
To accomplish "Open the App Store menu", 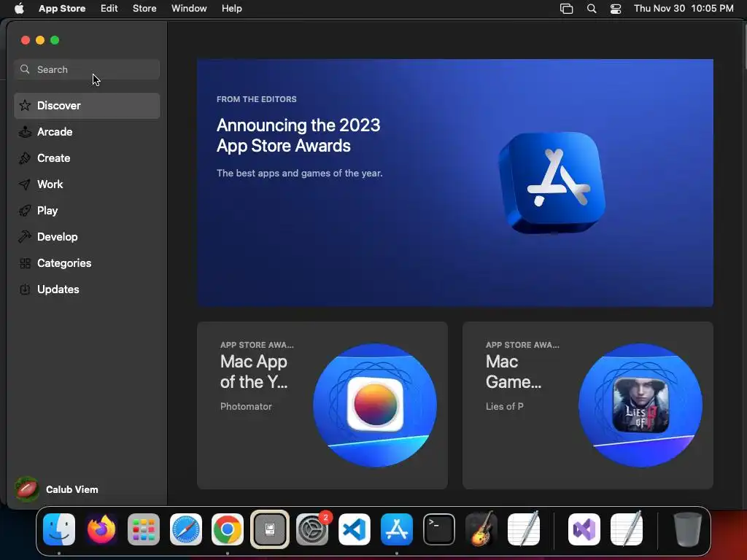I will coord(62,8).
